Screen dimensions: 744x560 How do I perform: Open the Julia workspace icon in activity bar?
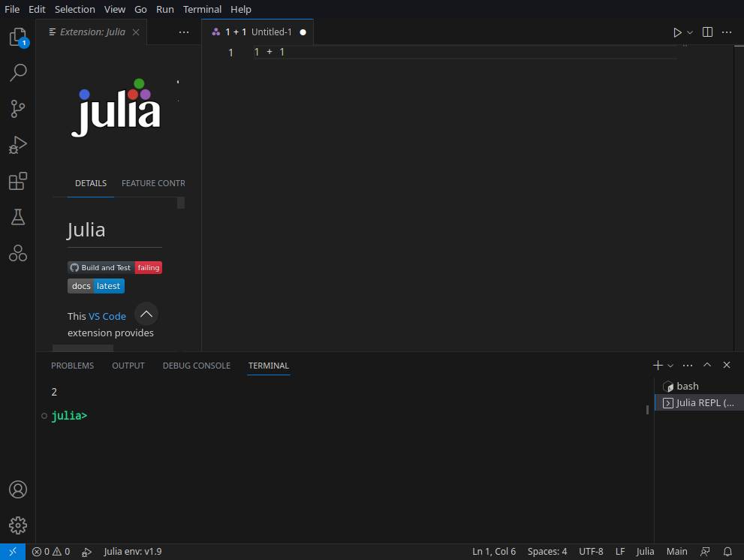18,253
